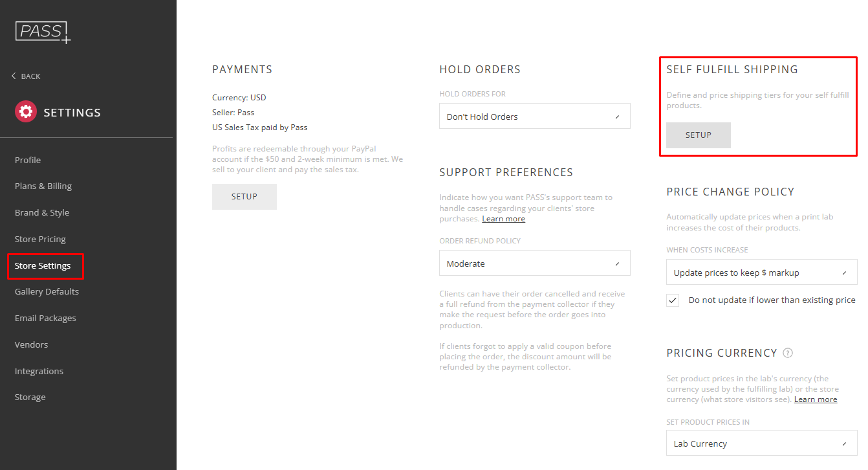Screen dimensions: 868x470
Task: Click the Payments Setup button
Action: pos(244,197)
